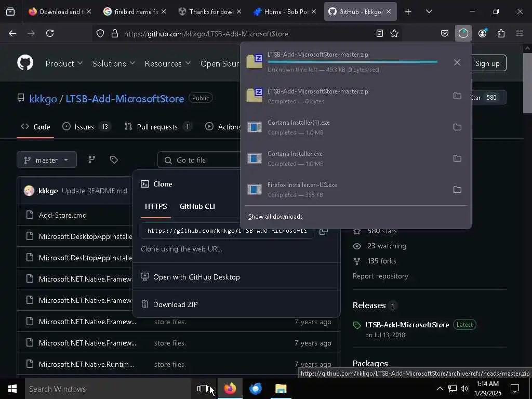The width and height of the screenshot is (532, 399).
Task: Click Sign up button
Action: (487, 63)
